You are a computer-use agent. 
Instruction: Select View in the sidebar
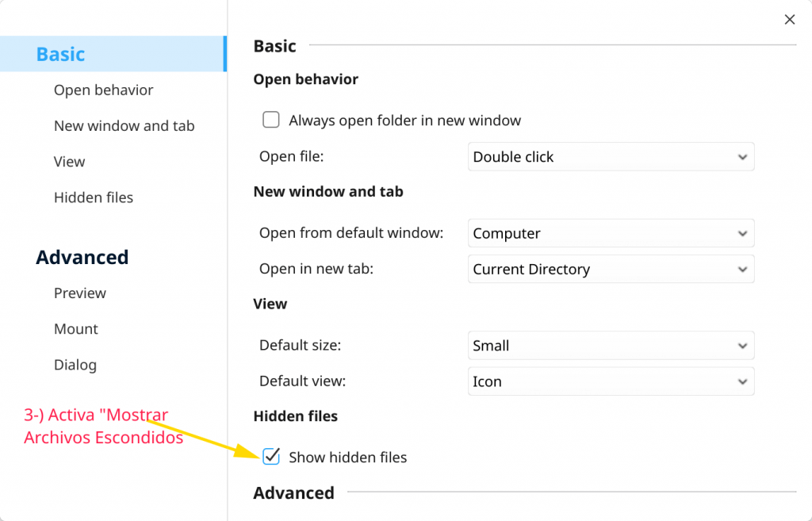pos(70,162)
